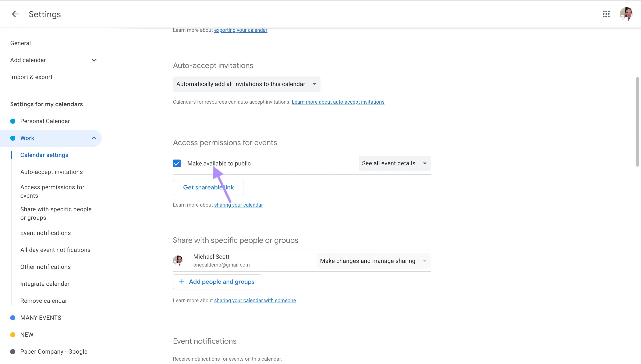This screenshot has width=641, height=364.
Task: Click the sharing your calendar hyperlink
Action: click(238, 205)
